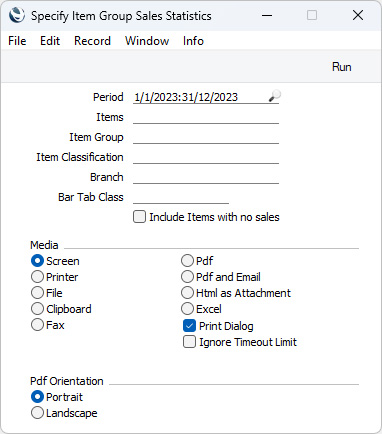Select Printer as the media output

coord(37,277)
